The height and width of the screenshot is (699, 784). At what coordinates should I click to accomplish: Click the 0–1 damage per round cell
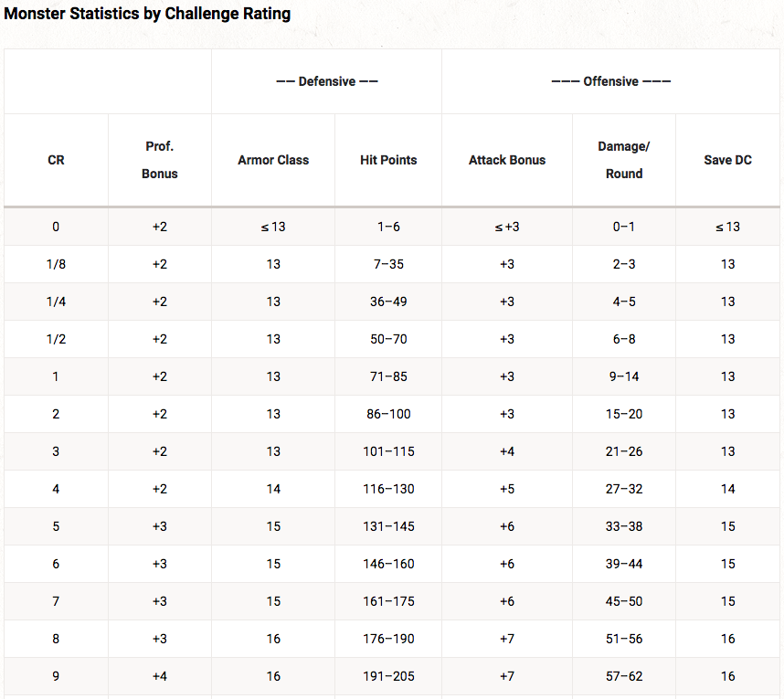pos(624,227)
